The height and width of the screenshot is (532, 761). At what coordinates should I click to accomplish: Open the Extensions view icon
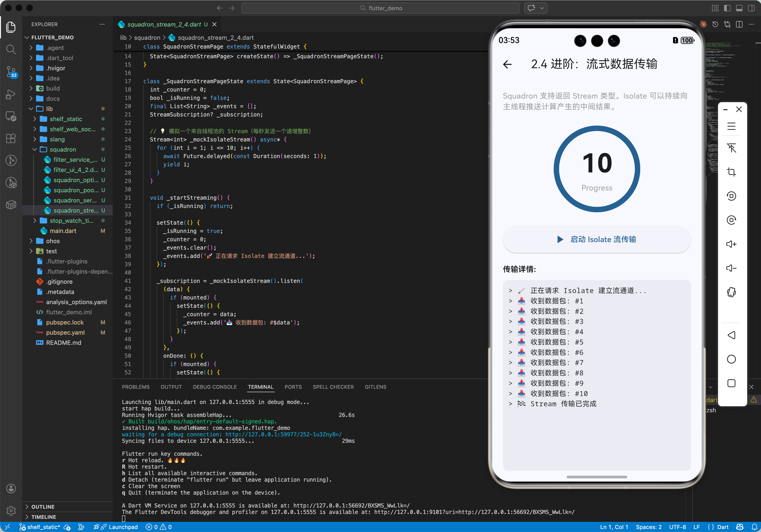click(x=11, y=138)
